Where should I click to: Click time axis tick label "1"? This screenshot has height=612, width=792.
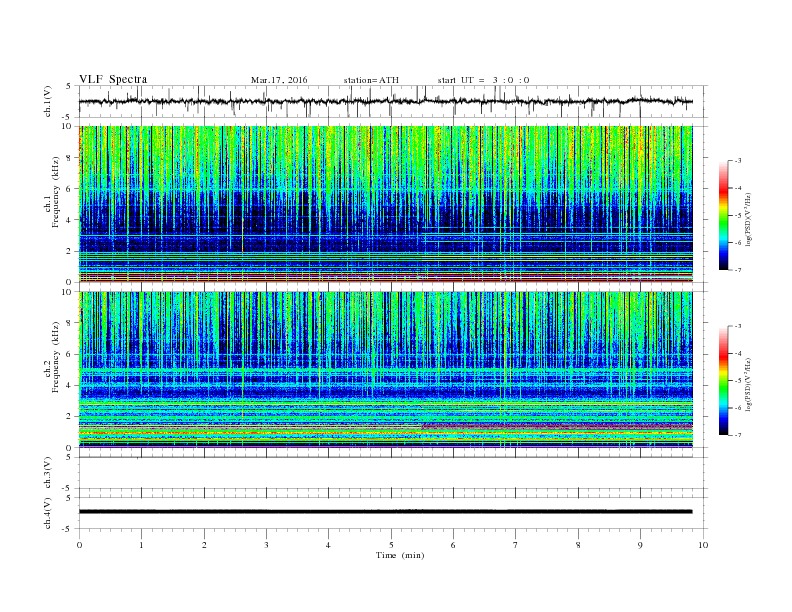(141, 545)
